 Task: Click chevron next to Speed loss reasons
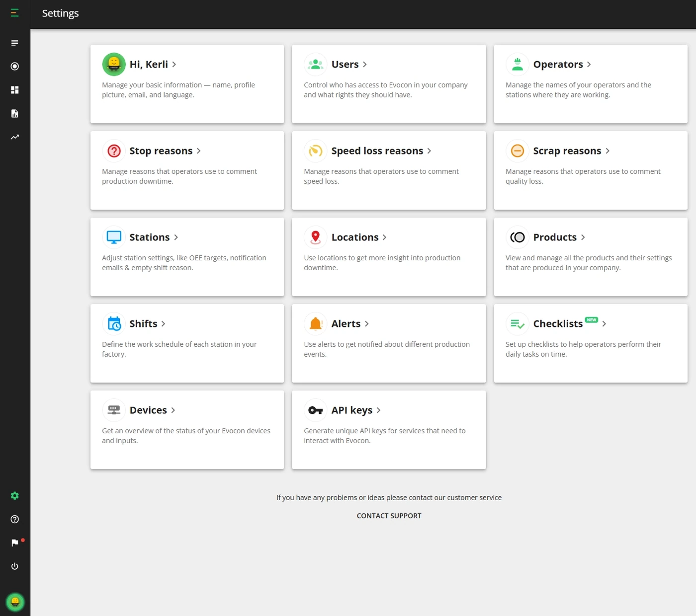pyautogui.click(x=430, y=151)
